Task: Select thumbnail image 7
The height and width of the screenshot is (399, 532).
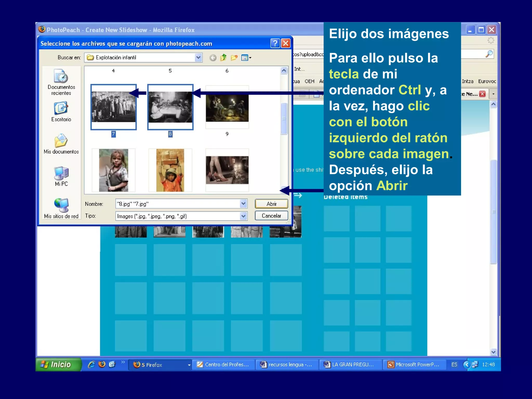Action: point(114,107)
